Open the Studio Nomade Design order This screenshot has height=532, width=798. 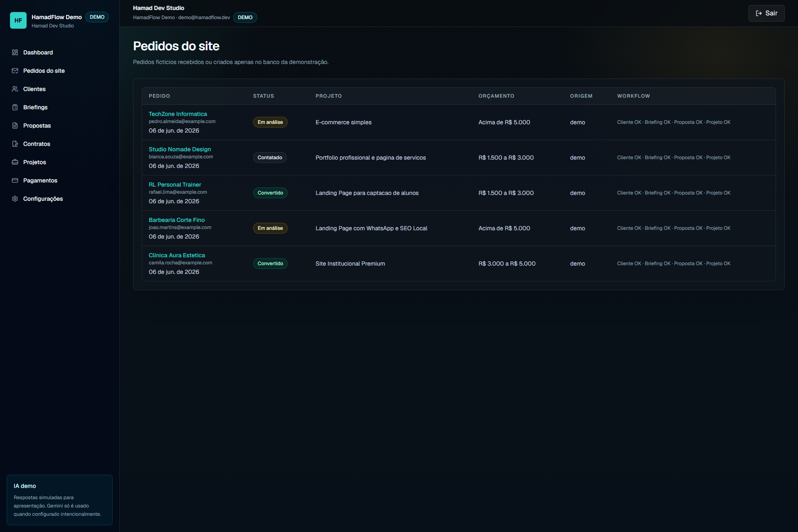pos(180,149)
